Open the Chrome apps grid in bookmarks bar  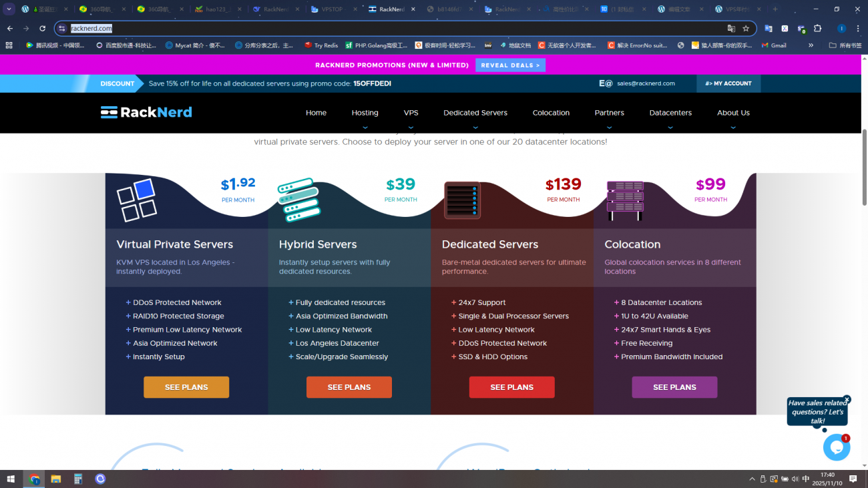click(9, 45)
